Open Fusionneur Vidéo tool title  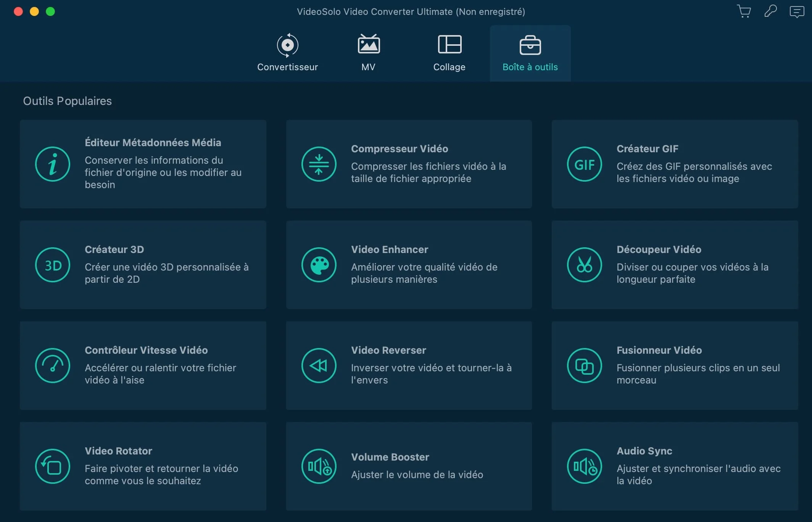coord(659,350)
